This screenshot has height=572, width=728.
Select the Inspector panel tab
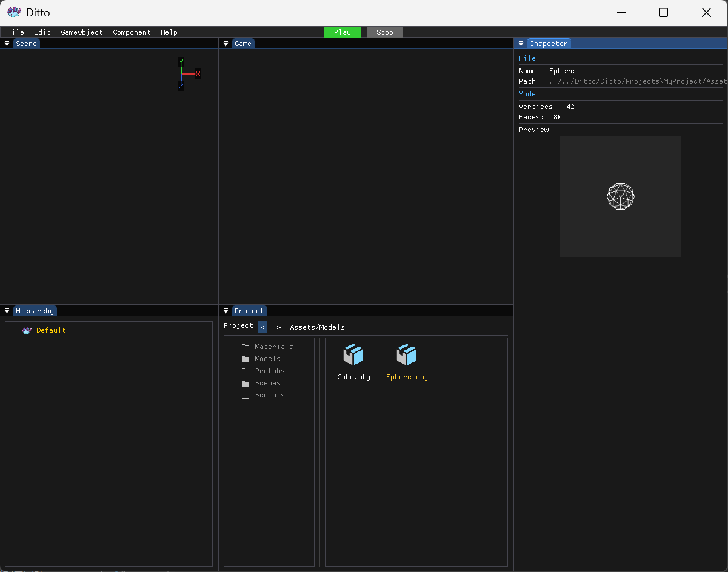(x=549, y=44)
